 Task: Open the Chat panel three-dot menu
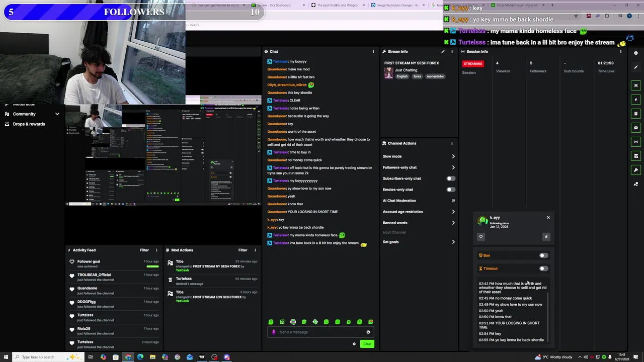coord(373,51)
